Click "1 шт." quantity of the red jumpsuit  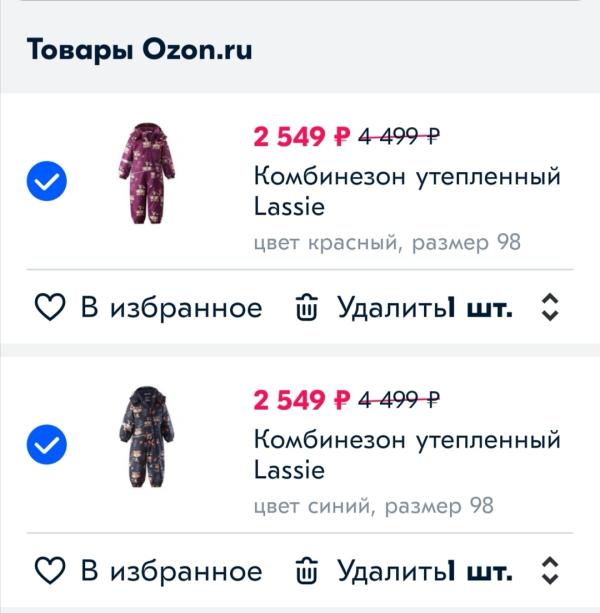[481, 308]
